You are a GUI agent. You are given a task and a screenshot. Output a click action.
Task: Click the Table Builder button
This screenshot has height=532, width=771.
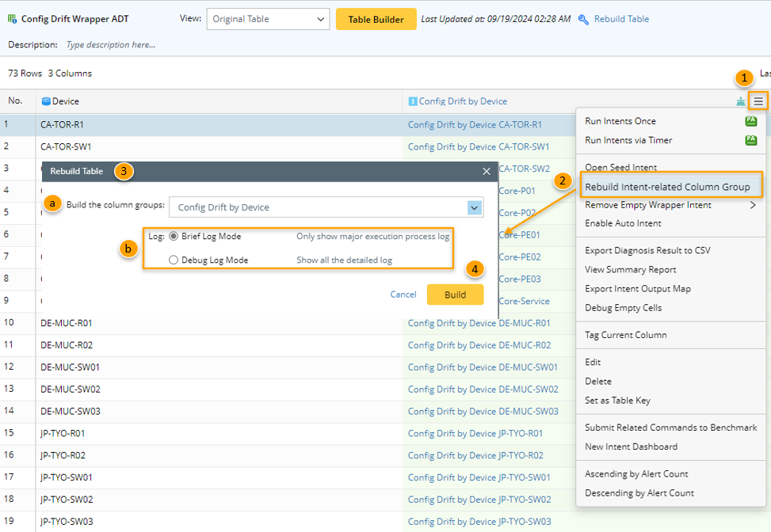(376, 19)
